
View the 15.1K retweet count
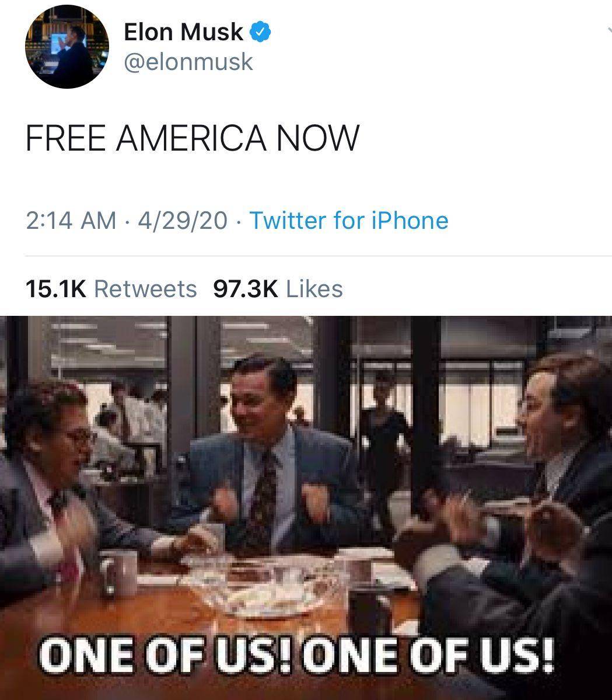[x=56, y=289]
